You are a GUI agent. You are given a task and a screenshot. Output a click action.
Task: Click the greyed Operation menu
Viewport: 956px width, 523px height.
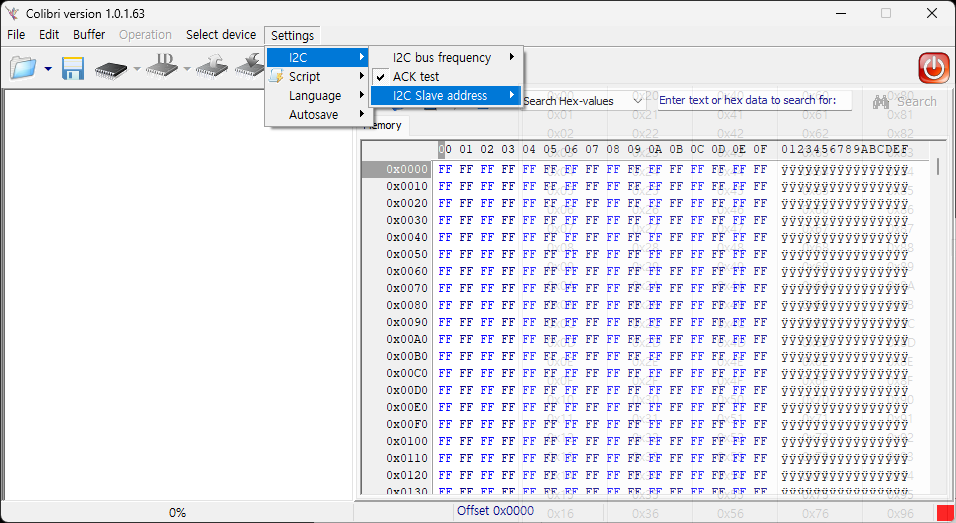[x=145, y=35]
